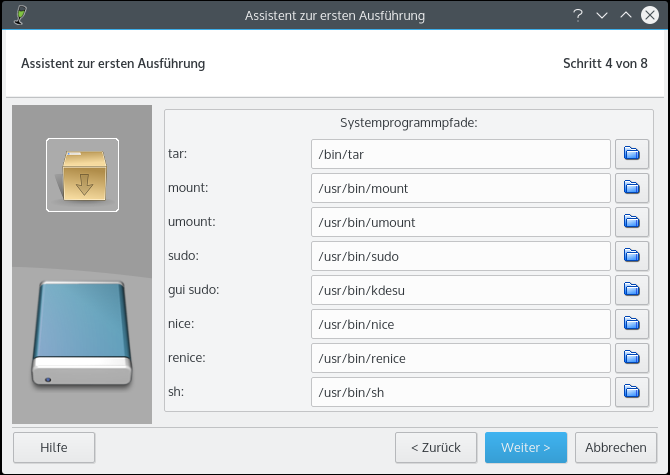The width and height of the screenshot is (670, 475).
Task: Go back with the Zurück button
Action: (435, 447)
